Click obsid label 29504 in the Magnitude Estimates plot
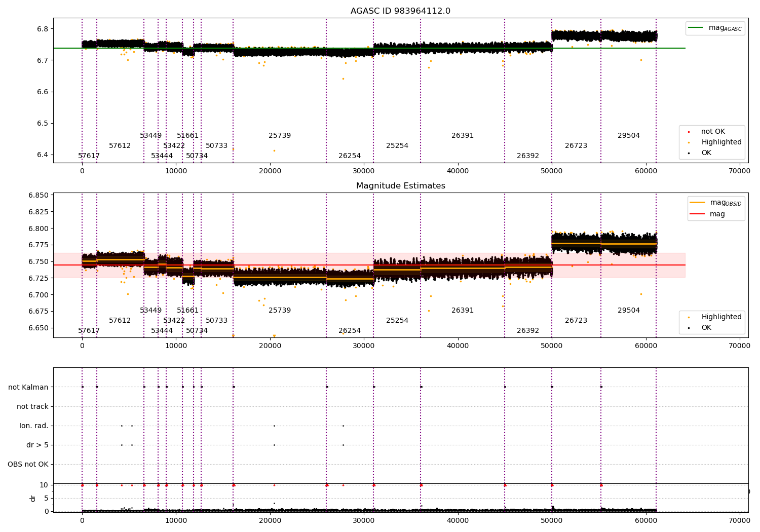Screen dimensions: 760x532 (x=629, y=311)
